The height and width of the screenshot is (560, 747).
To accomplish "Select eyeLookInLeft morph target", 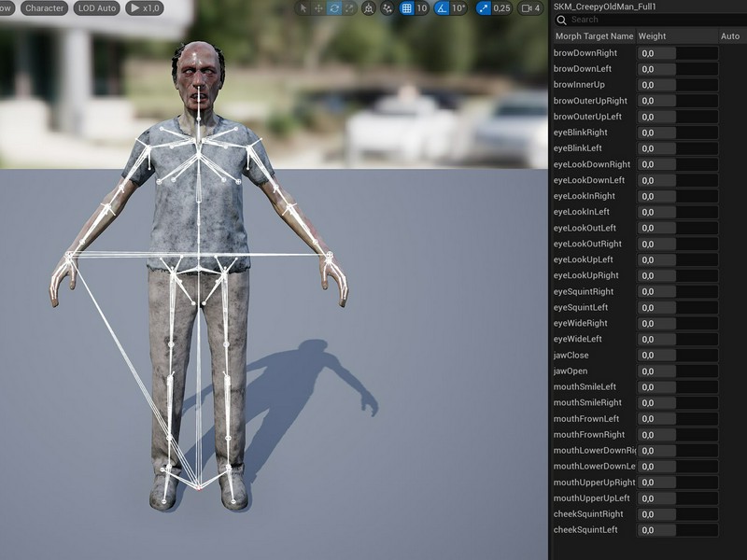I will (581, 212).
